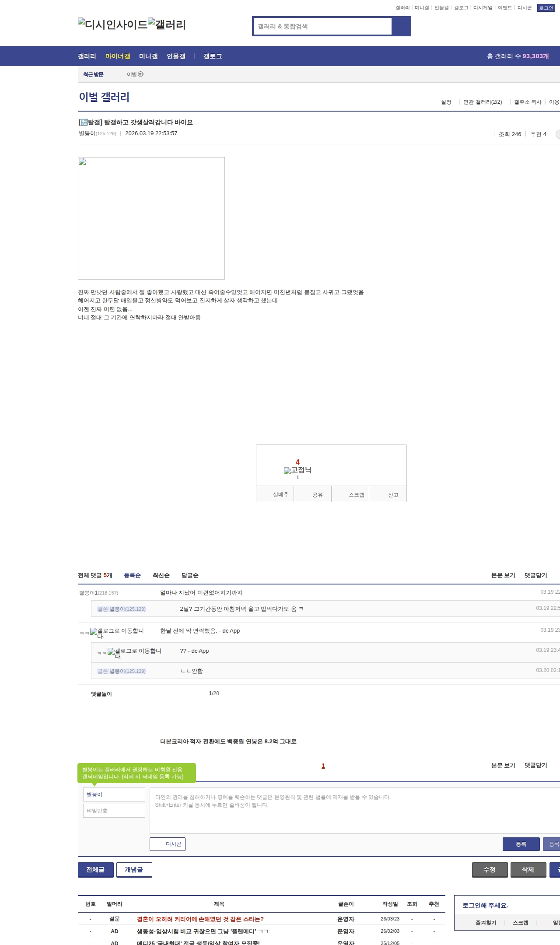
Task: Click the 이별 갤러리 title heading
Action: click(104, 97)
